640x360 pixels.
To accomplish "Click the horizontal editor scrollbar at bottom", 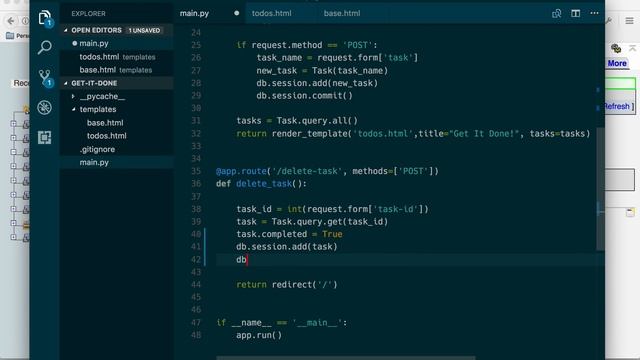I will [x=346, y=358].
